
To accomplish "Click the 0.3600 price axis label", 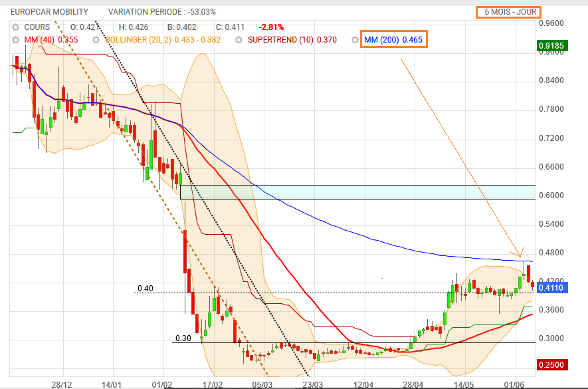I will click(551, 310).
